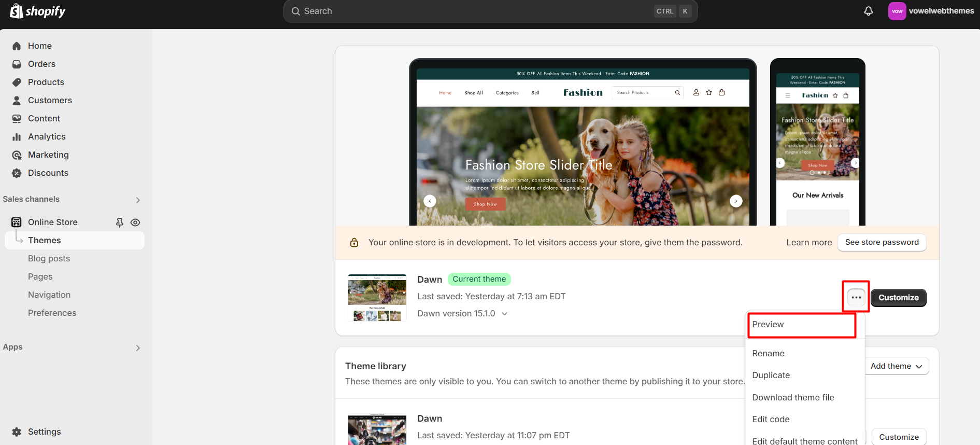Go to Customers page
Screen dimensions: 980x445
[50, 101]
